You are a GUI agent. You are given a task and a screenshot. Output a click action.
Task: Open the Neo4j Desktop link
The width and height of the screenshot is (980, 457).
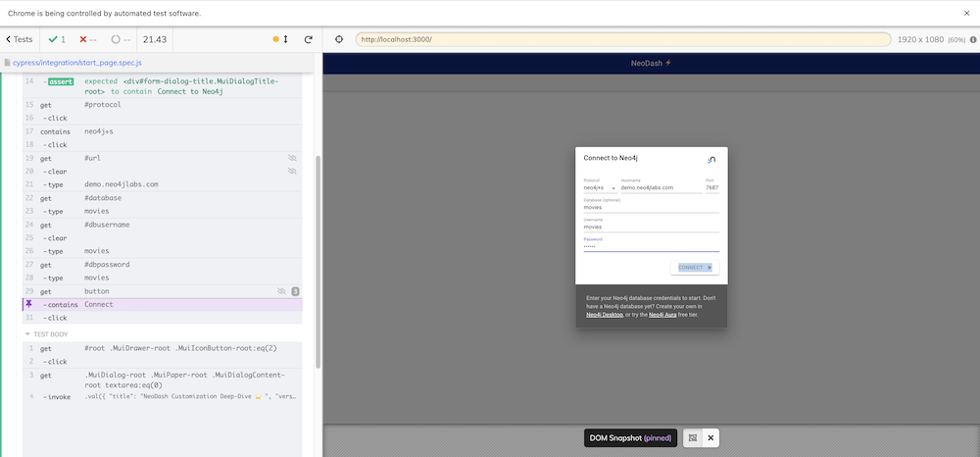605,315
